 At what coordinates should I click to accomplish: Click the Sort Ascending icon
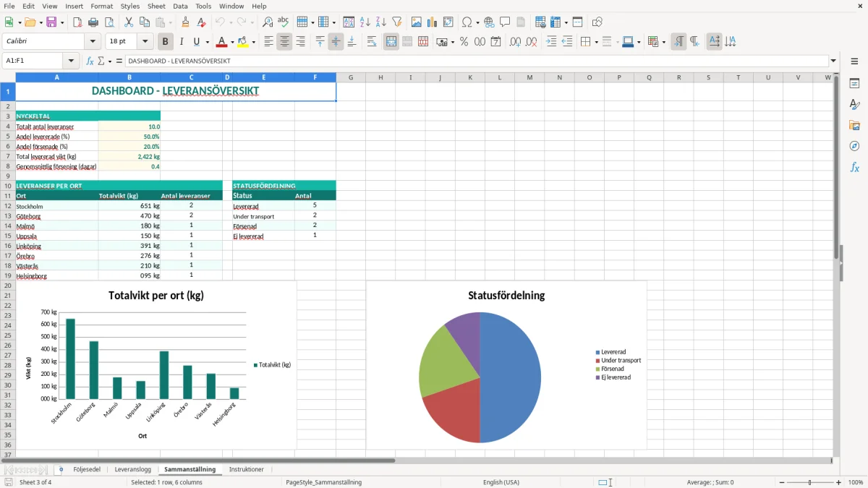click(365, 22)
